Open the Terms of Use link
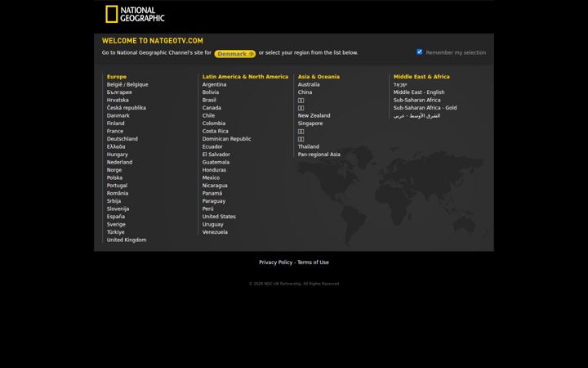This screenshot has width=588, height=368. click(x=313, y=263)
